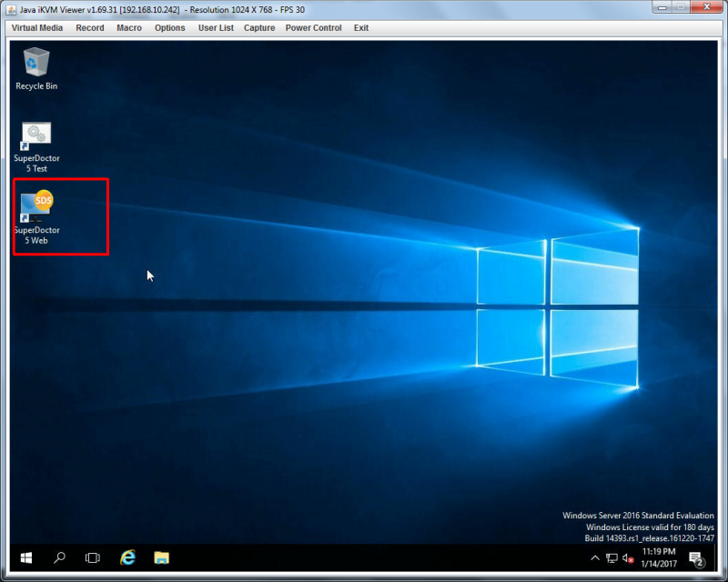Launch Internet Explorer from taskbar
This screenshot has width=728, height=582.
pos(127,557)
